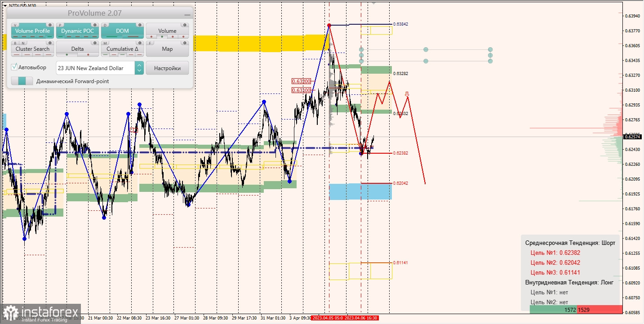Click the 31 Mar 01:30 time axis label
644x324 pixels.
[x=273, y=318]
